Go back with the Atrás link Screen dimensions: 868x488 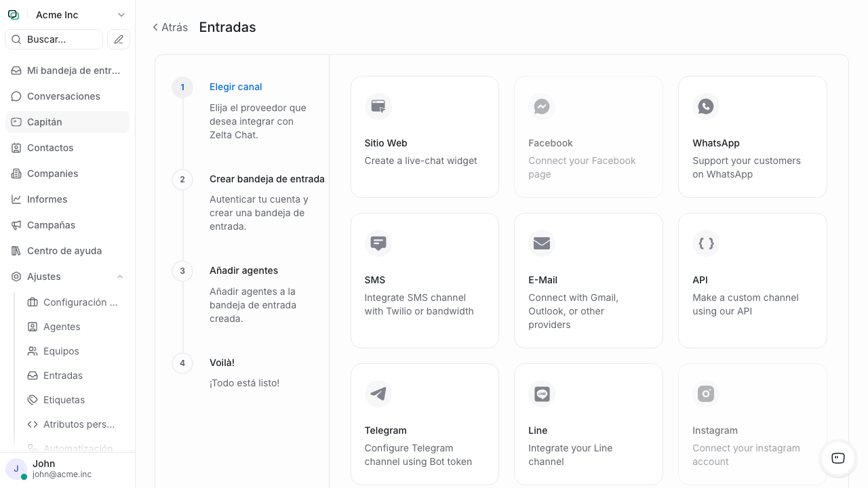point(170,28)
